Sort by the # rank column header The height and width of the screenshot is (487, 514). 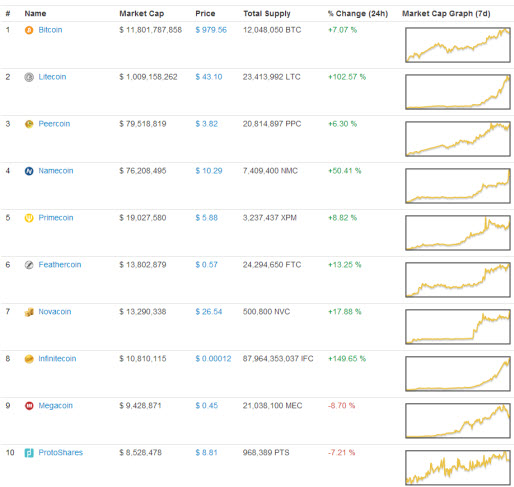8,14
